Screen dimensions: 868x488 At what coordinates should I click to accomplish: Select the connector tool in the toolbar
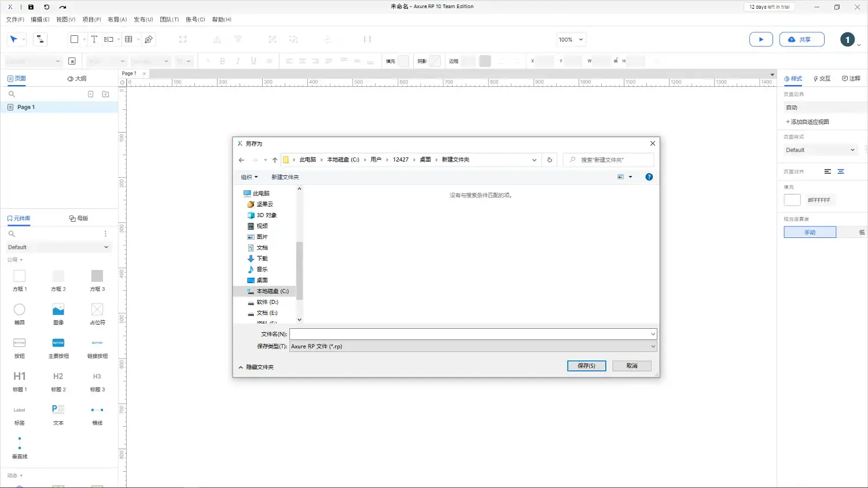click(x=40, y=39)
